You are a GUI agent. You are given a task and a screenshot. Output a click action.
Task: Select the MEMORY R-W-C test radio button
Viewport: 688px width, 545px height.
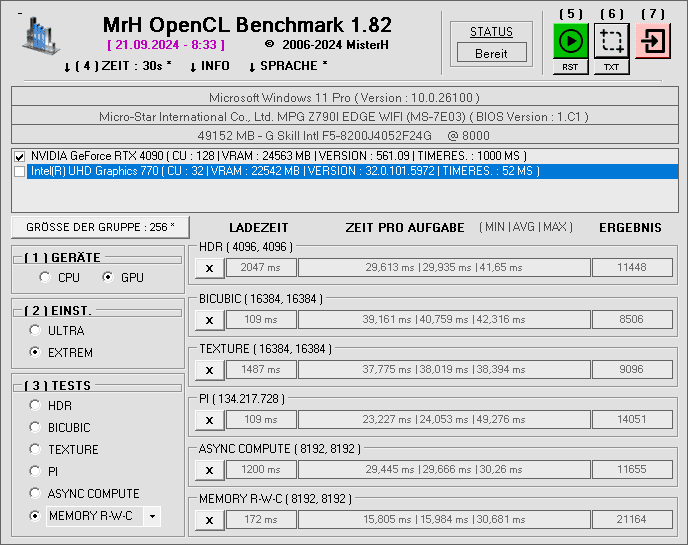[x=35, y=516]
